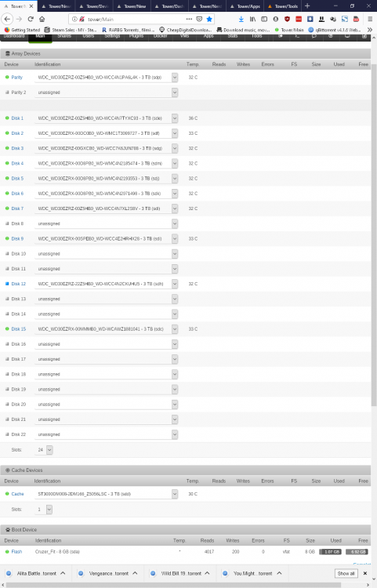Close the downloads bar with X
Viewport: 377px width, 588px height.
(x=365, y=573)
